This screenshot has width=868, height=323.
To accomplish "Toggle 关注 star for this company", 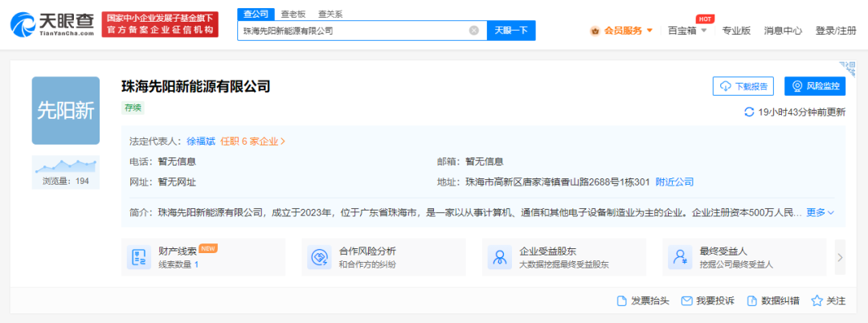I will coord(817,301).
